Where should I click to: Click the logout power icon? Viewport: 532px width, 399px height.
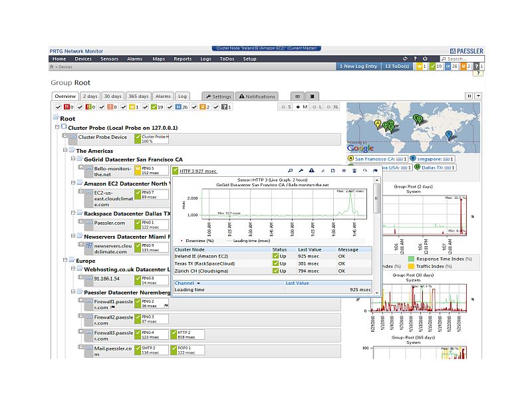(x=425, y=59)
